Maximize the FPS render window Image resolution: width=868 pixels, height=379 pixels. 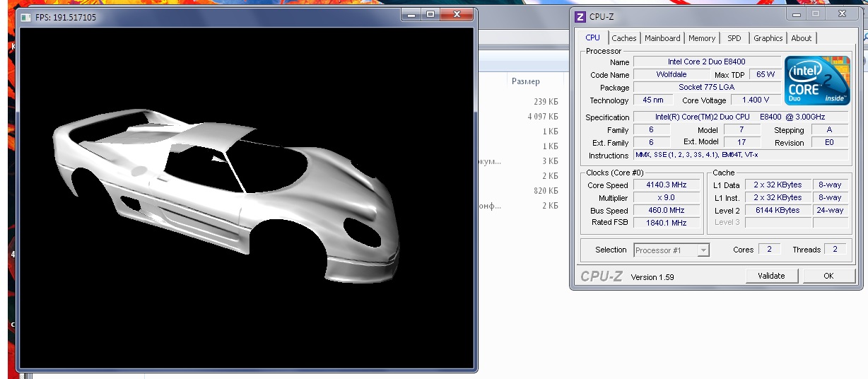coord(430,14)
